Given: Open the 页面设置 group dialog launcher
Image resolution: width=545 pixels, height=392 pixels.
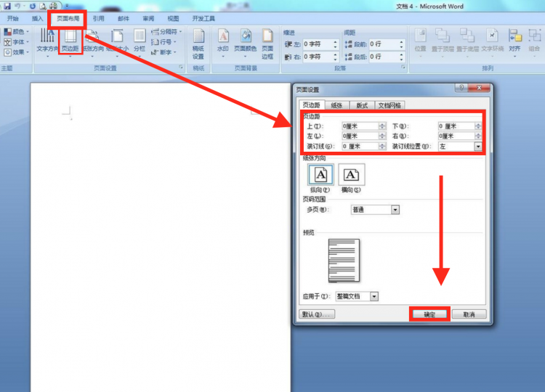Looking at the screenshot, I should [x=181, y=67].
